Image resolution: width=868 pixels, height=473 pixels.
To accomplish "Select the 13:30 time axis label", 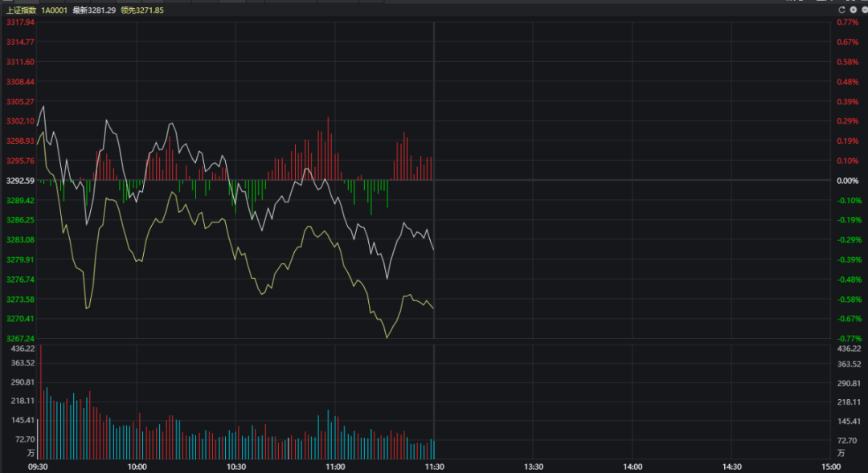I will coord(534,467).
